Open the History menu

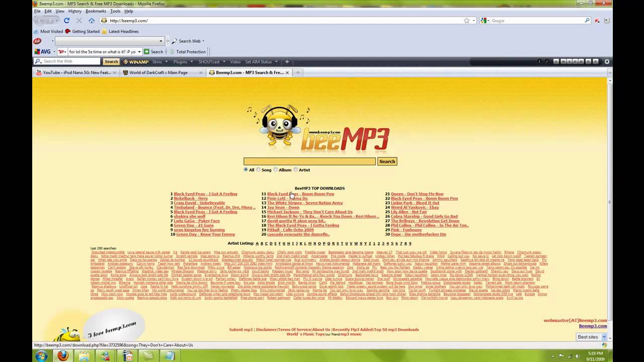(74, 11)
